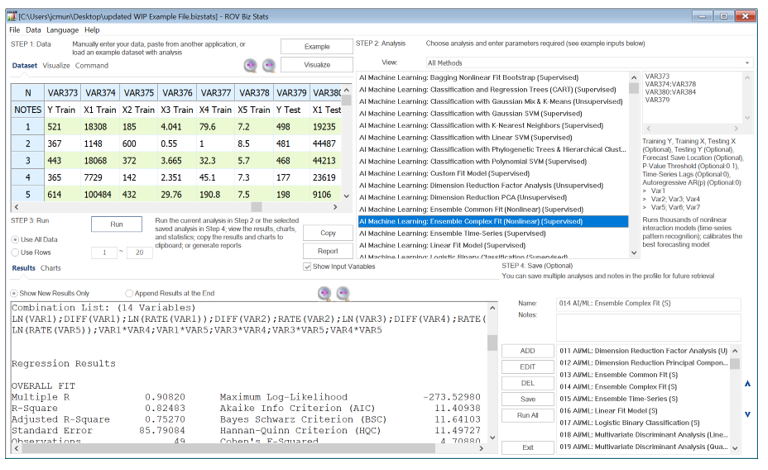Open the Charts tab
The image size is (768, 470).
pyautogui.click(x=50, y=268)
